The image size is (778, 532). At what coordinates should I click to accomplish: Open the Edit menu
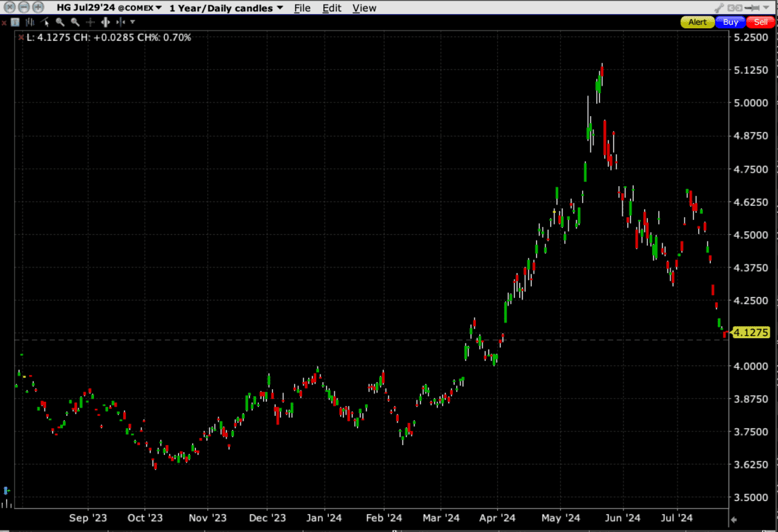pos(332,8)
